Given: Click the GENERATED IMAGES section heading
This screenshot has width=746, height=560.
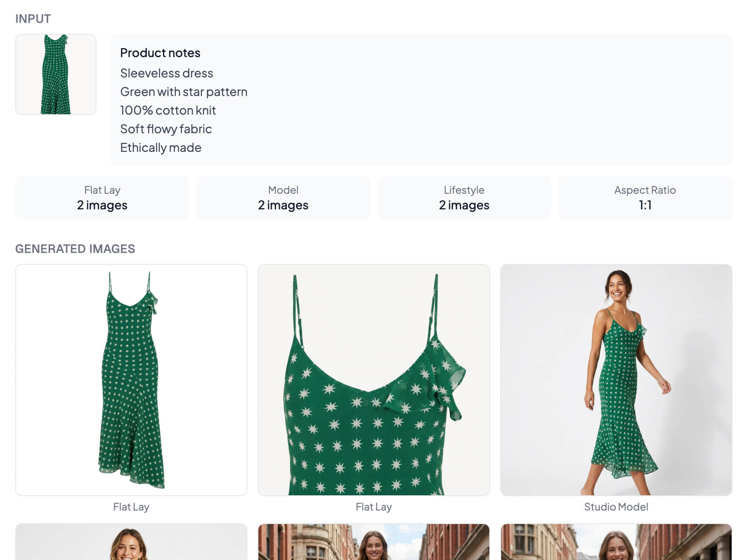Looking at the screenshot, I should pyautogui.click(x=75, y=249).
